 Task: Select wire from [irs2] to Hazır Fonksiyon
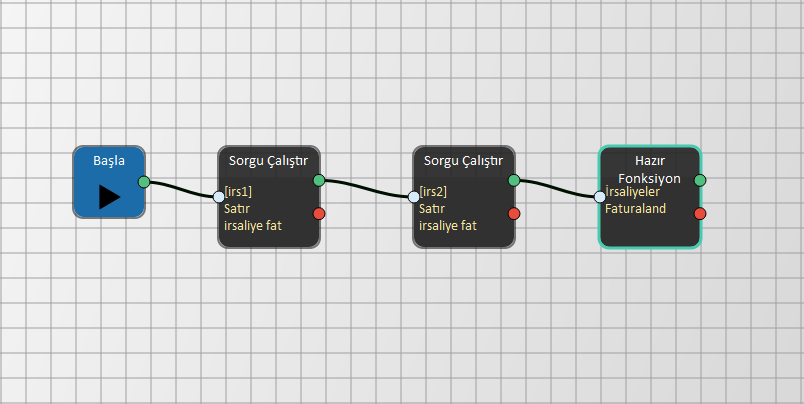point(557,188)
